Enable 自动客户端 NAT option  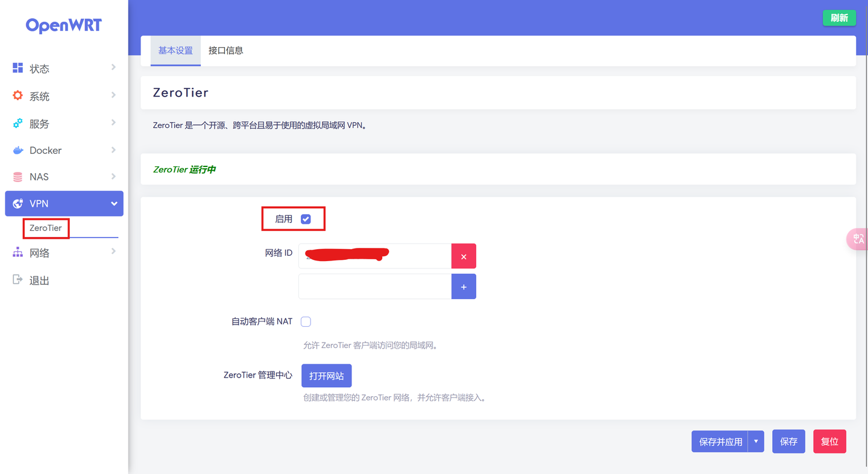(x=306, y=321)
